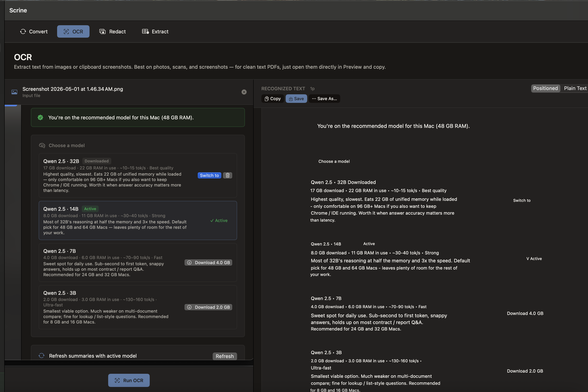Open the Extract tab
588x392 pixels.
point(155,31)
